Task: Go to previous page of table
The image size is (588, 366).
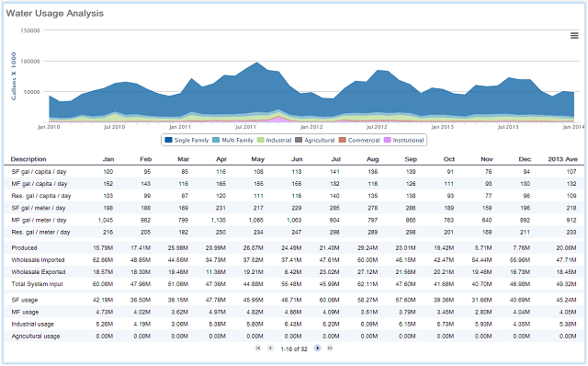Action: [270, 349]
